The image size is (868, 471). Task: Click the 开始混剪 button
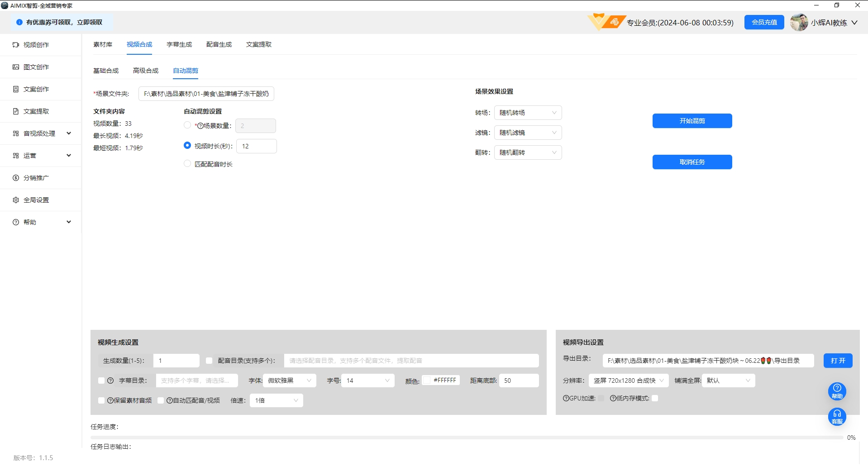tap(692, 121)
